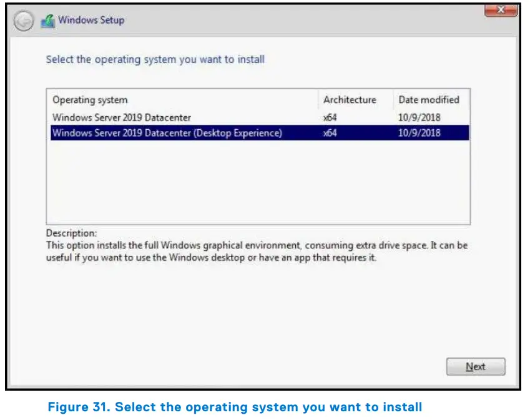The height and width of the screenshot is (420, 530).
Task: Click the Windows Setup title bar text
Action: (x=92, y=20)
